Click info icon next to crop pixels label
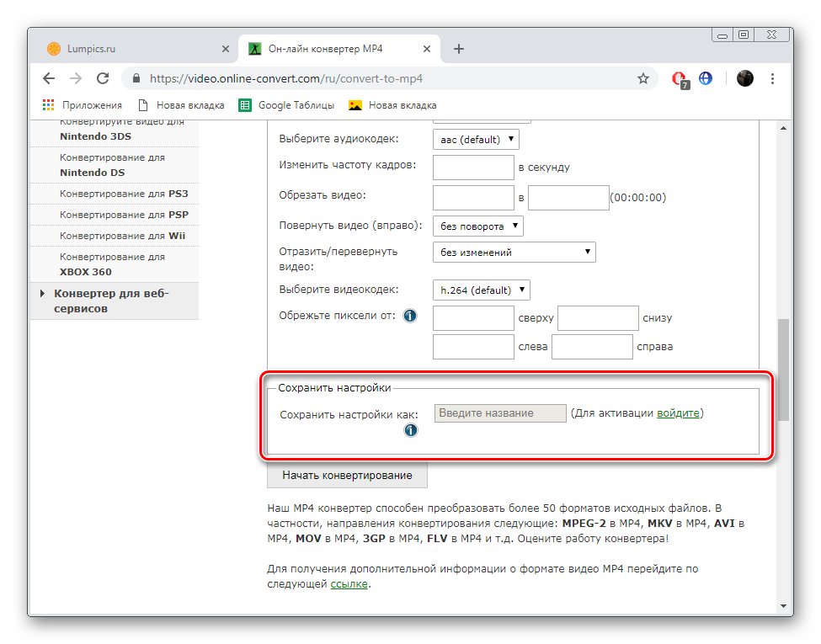This screenshot has width=821, height=644. coord(410,316)
